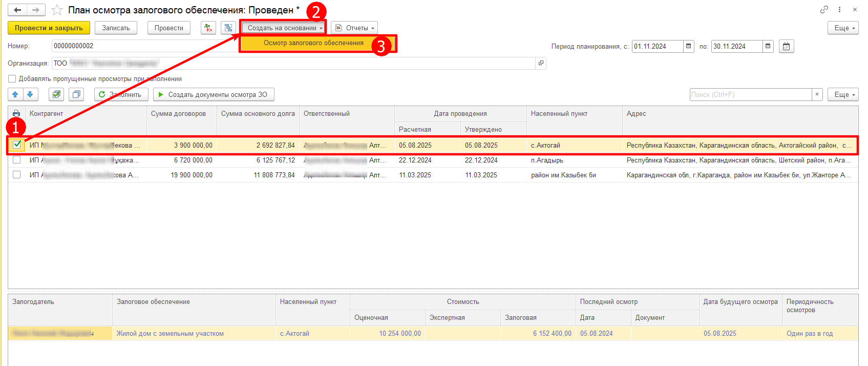
Task: Select the 6 125 767,12 debt cell
Action: [x=258, y=160]
